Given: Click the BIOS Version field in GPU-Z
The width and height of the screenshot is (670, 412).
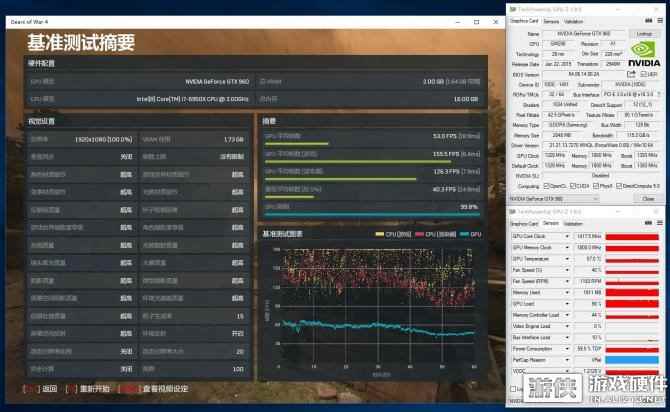Looking at the screenshot, I should pos(583,74).
